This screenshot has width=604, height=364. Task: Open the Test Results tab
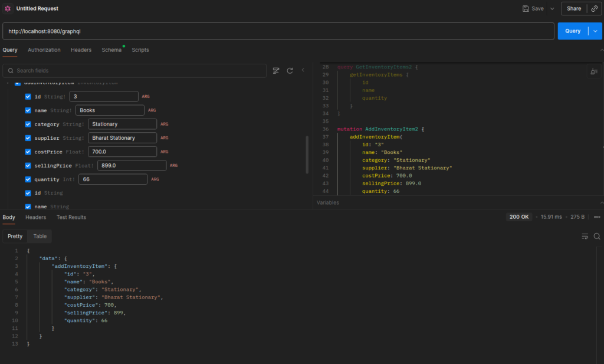click(71, 217)
